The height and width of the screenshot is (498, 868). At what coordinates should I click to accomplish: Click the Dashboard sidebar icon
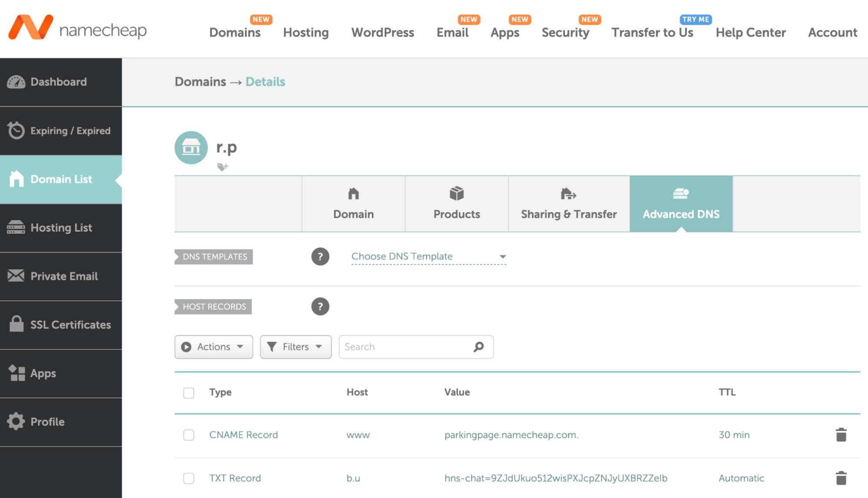coord(16,82)
